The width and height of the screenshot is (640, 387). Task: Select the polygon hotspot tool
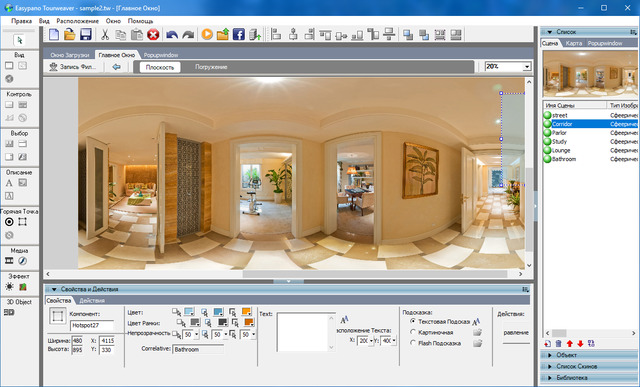tap(22, 222)
